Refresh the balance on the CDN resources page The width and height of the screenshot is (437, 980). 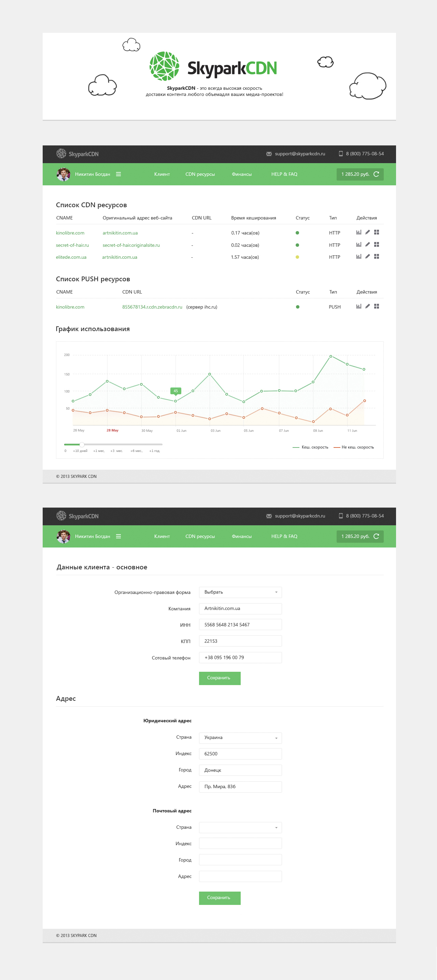376,174
